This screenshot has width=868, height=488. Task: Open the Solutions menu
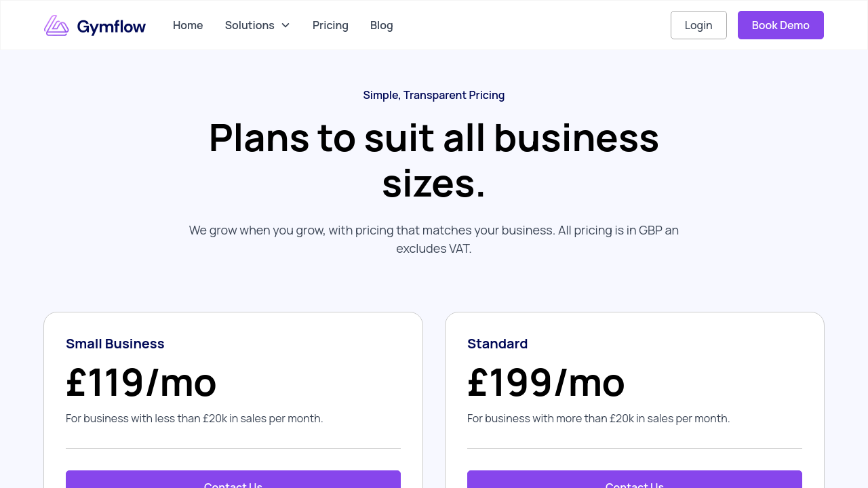(x=250, y=25)
